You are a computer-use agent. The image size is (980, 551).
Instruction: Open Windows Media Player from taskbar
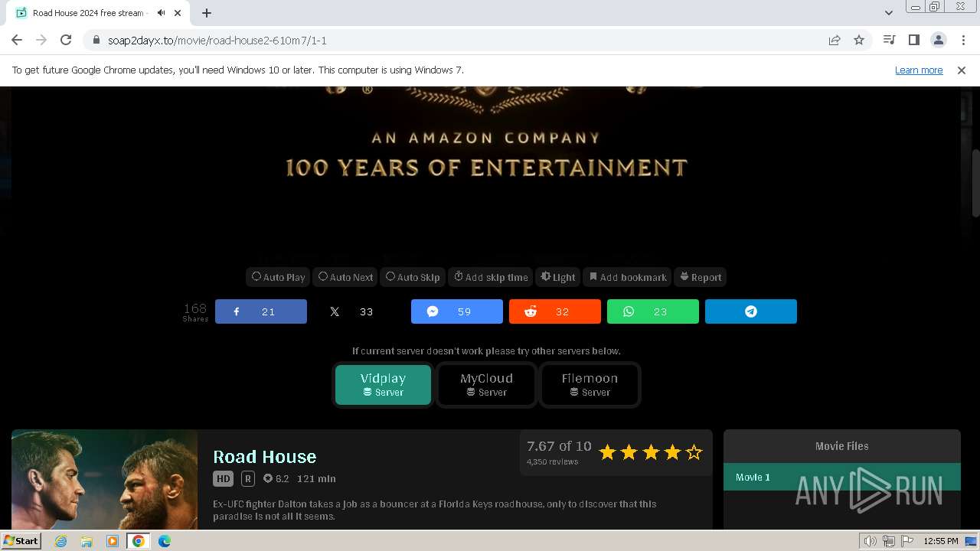(113, 541)
